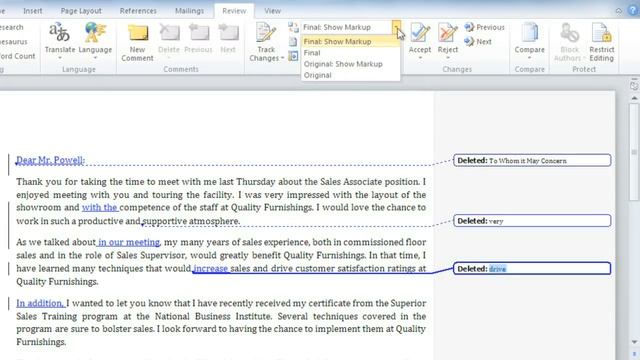Select the Review tab
Viewport: 640px width, 360px height.
(234, 11)
